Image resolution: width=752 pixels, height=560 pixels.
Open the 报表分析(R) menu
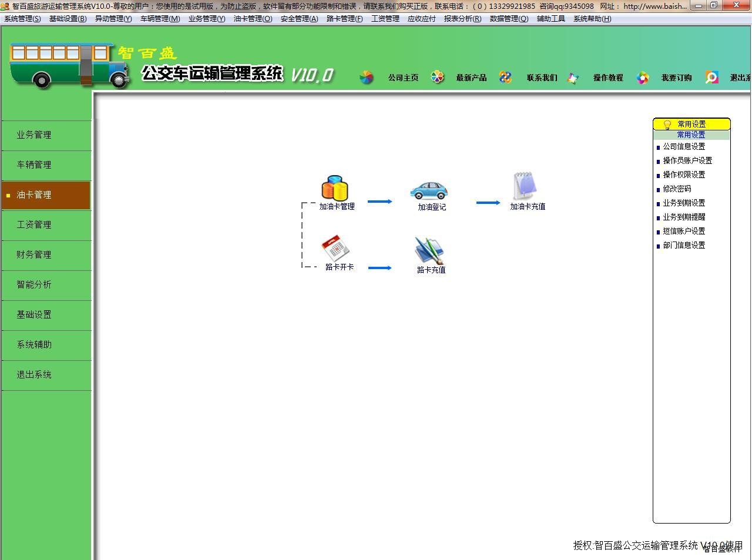click(462, 19)
